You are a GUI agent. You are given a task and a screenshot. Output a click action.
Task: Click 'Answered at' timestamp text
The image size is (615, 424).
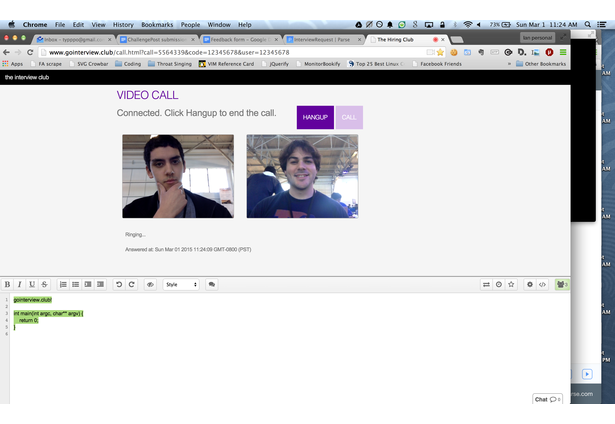188,249
